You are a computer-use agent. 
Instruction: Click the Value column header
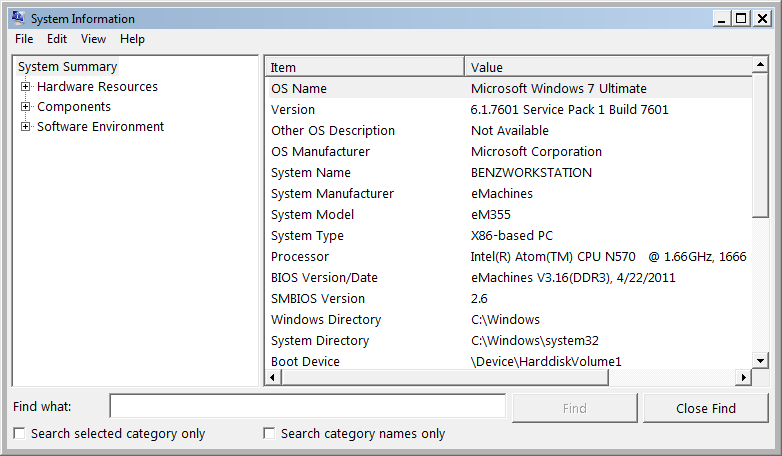pyautogui.click(x=608, y=67)
